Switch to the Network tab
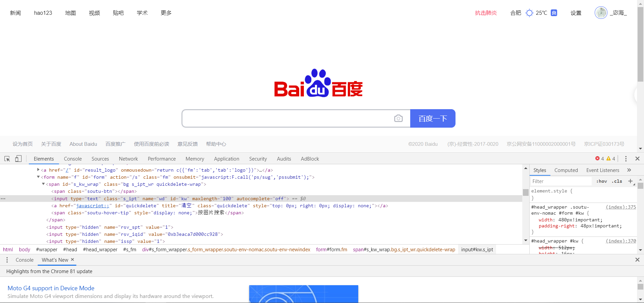The image size is (644, 303). (x=128, y=159)
